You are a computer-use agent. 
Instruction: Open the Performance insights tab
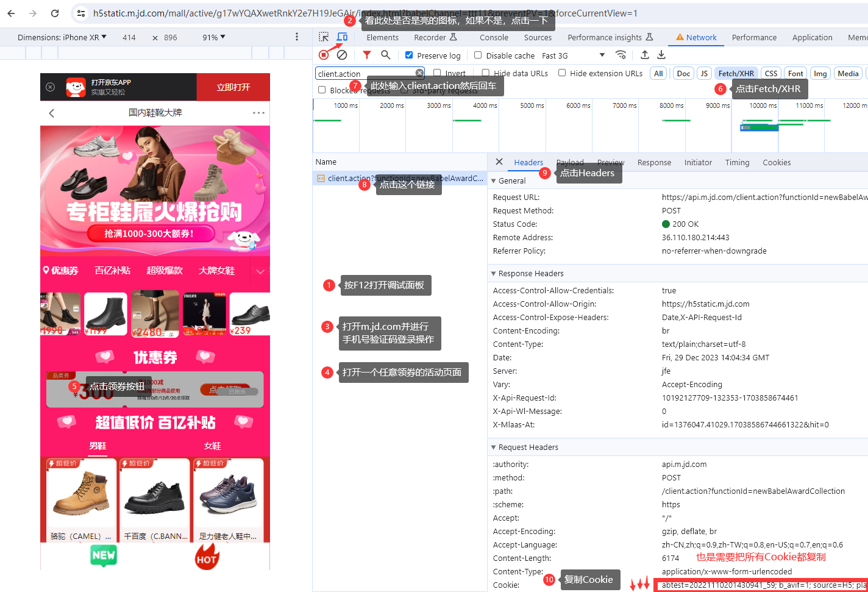click(610, 37)
